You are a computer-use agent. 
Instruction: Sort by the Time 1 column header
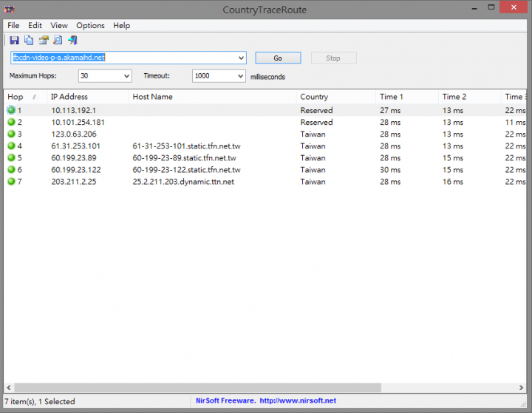(x=407, y=97)
